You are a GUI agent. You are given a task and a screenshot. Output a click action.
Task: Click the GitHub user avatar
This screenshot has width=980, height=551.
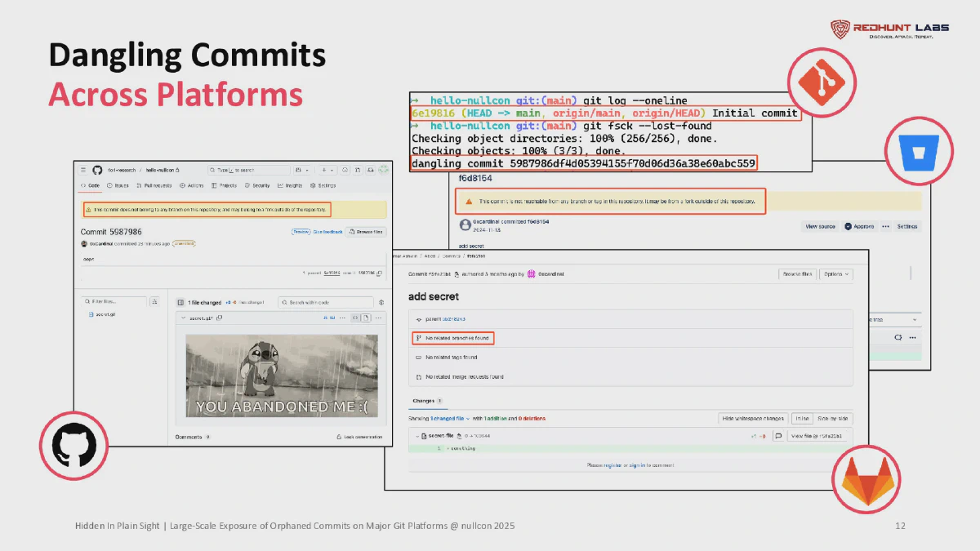click(x=382, y=170)
